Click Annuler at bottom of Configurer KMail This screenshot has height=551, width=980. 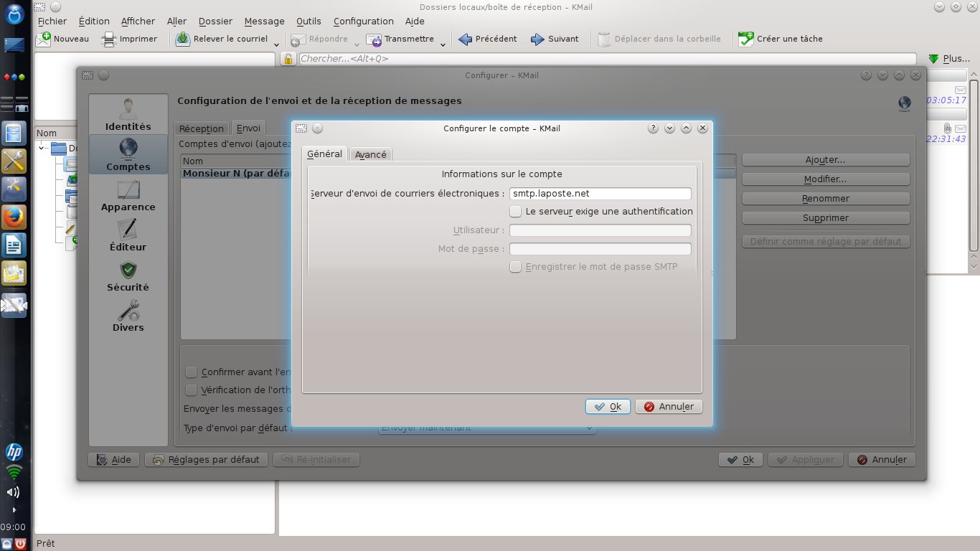[x=882, y=459]
